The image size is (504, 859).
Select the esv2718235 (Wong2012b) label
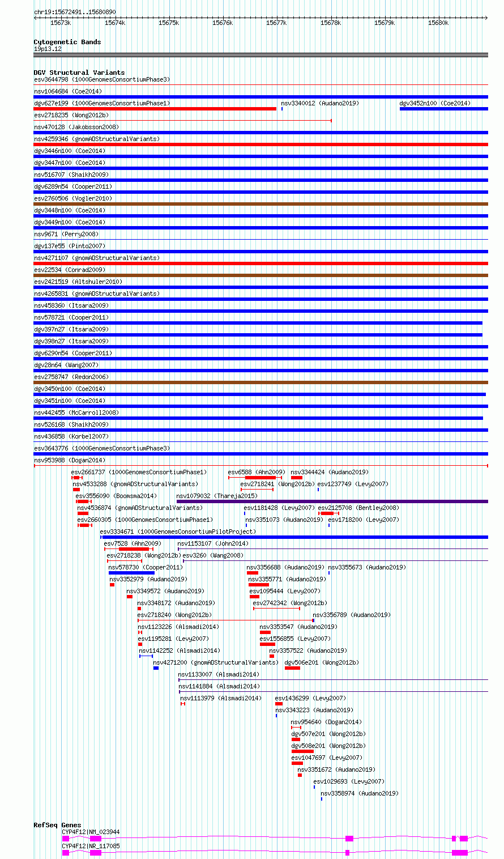tap(71, 116)
